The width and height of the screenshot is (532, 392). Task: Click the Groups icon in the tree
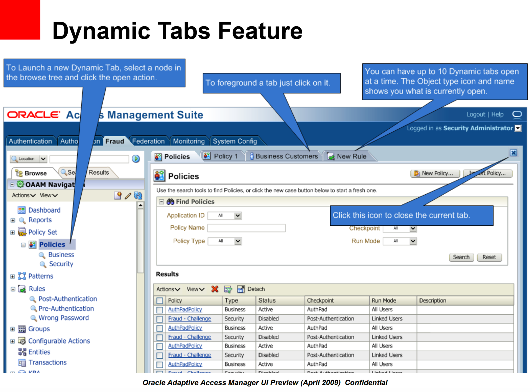[22, 329]
